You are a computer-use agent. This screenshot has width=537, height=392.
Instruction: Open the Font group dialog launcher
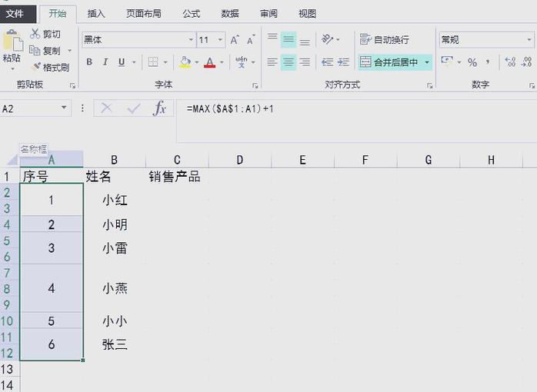255,85
